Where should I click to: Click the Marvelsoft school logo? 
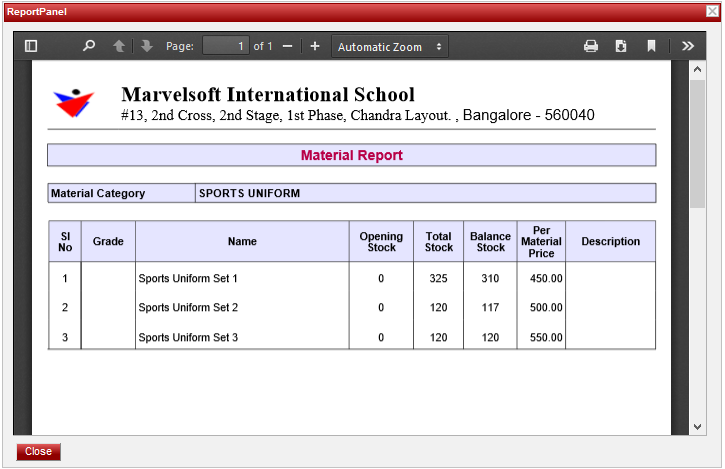tap(74, 102)
